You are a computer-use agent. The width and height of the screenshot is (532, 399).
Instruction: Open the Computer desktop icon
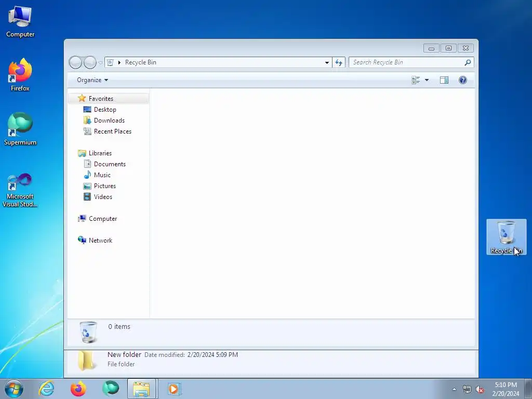pyautogui.click(x=20, y=22)
